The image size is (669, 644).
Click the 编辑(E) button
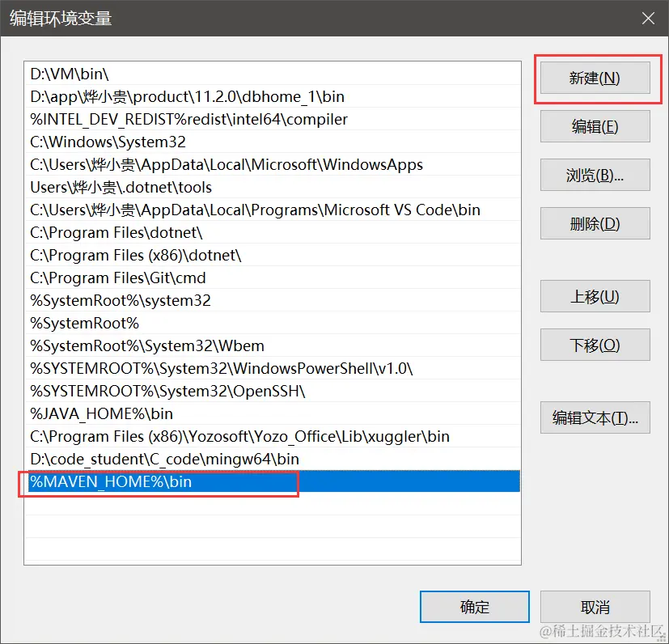[x=595, y=127]
